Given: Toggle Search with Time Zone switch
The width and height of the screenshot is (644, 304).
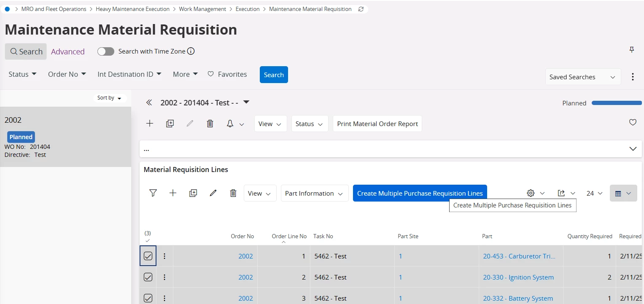Looking at the screenshot, I should (x=106, y=51).
